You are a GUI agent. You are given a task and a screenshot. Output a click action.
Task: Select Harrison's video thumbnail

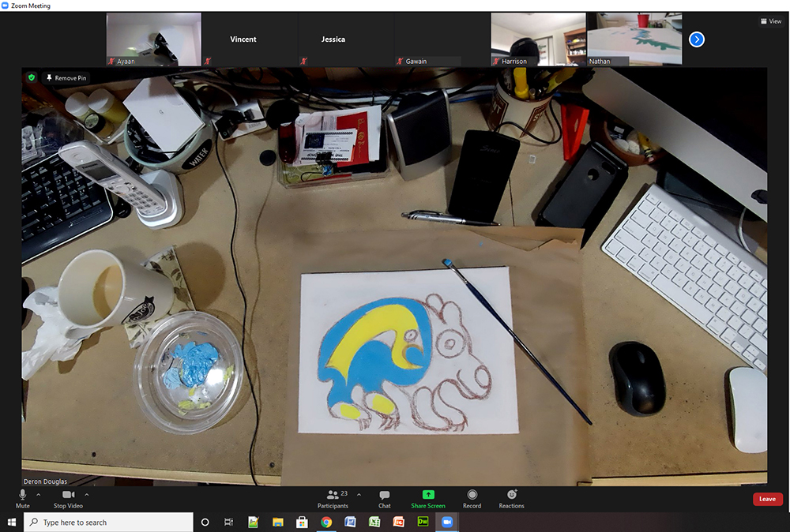(538, 39)
